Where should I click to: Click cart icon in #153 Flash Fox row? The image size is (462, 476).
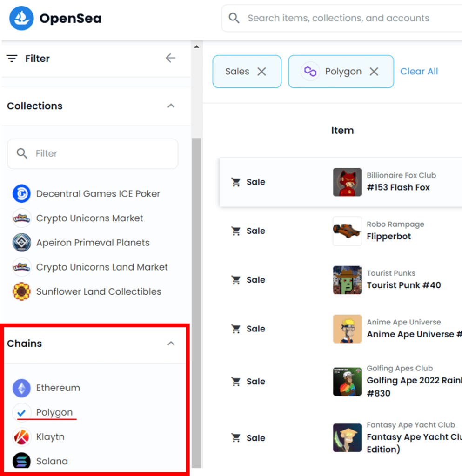coord(236,182)
